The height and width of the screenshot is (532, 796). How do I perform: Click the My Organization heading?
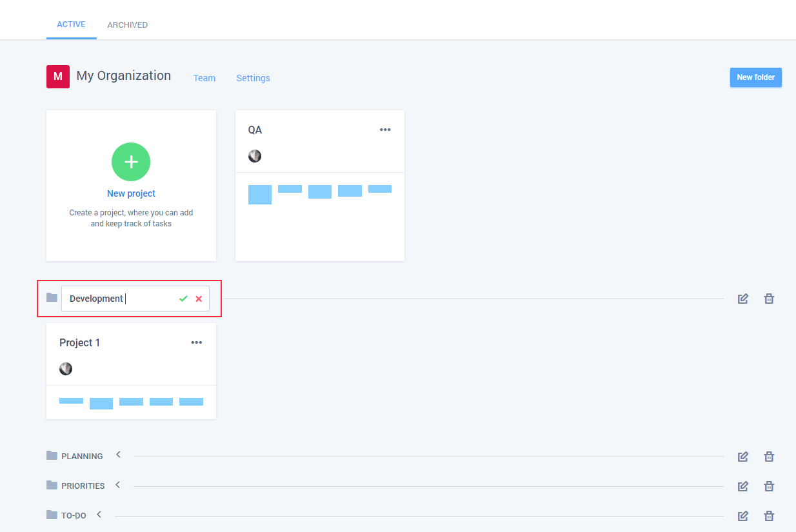124,75
